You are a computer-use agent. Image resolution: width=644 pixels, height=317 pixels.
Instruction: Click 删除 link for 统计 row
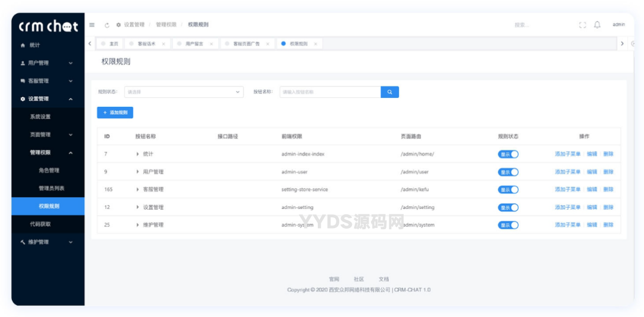pyautogui.click(x=608, y=154)
